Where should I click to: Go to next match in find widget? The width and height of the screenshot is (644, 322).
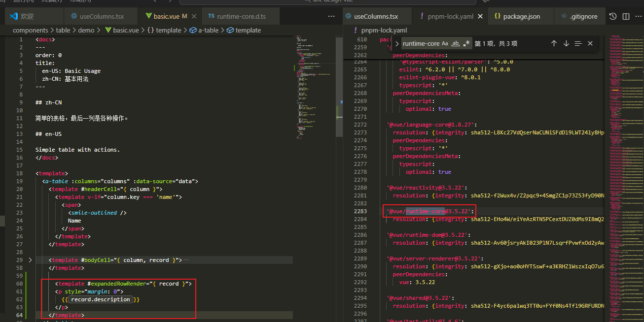566,44
